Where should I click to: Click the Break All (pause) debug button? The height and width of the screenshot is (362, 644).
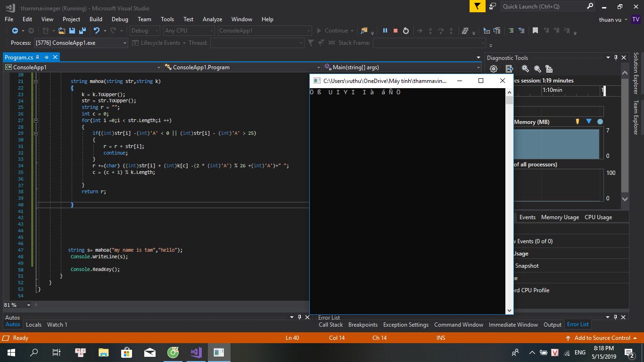385,31
